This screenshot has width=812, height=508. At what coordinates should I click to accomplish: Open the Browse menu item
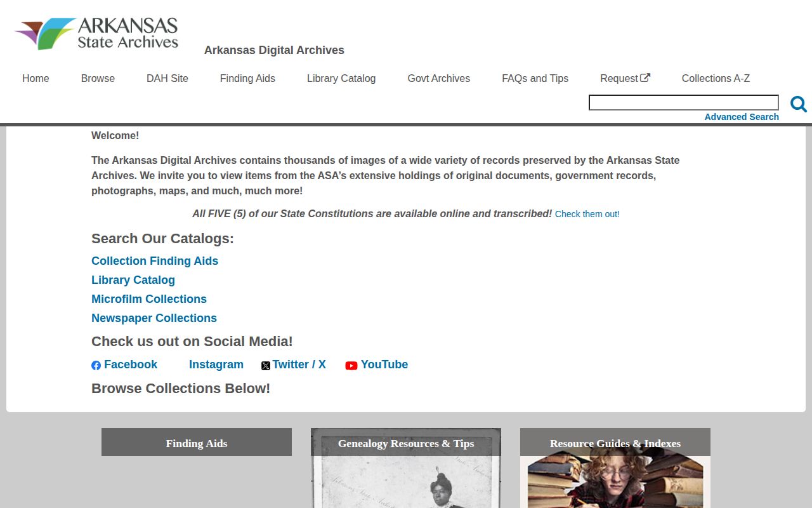[x=98, y=78]
